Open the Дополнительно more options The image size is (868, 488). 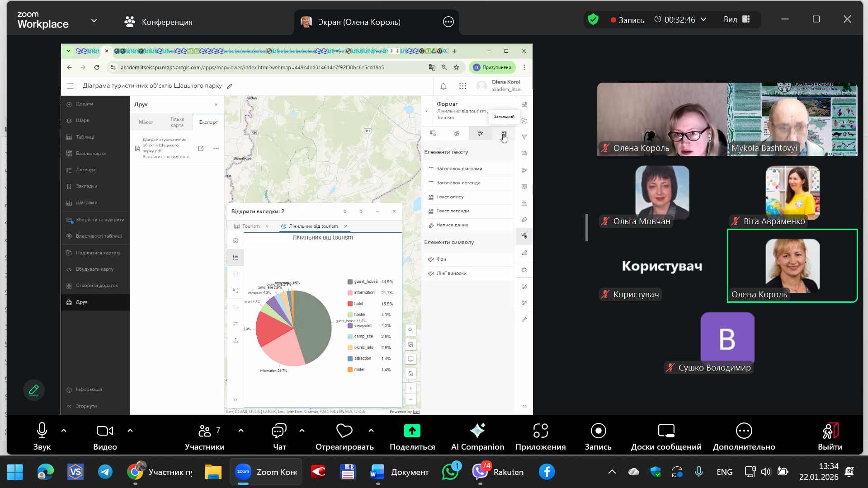(744, 431)
